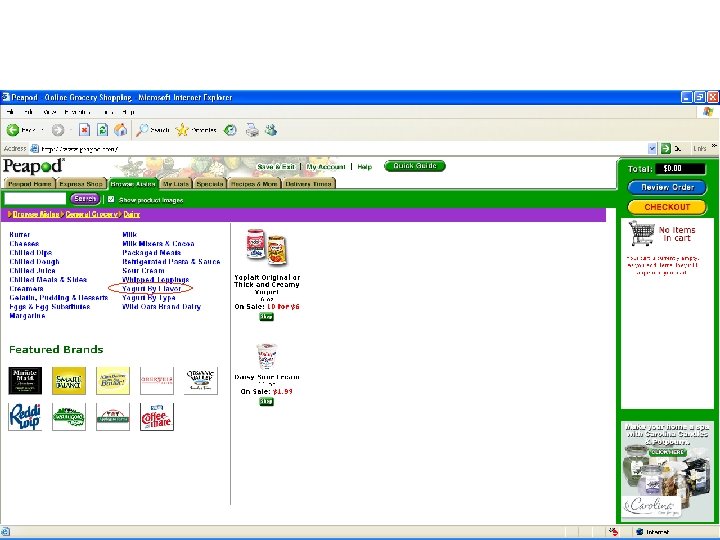Click Browse Aisles breadcrumb link
Image resolution: width=720 pixels, height=540 pixels.
point(36,214)
